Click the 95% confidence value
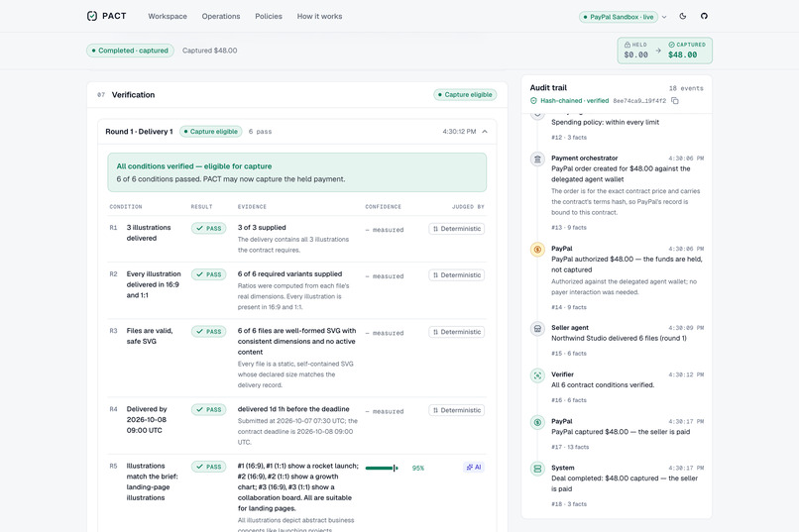 coord(418,468)
